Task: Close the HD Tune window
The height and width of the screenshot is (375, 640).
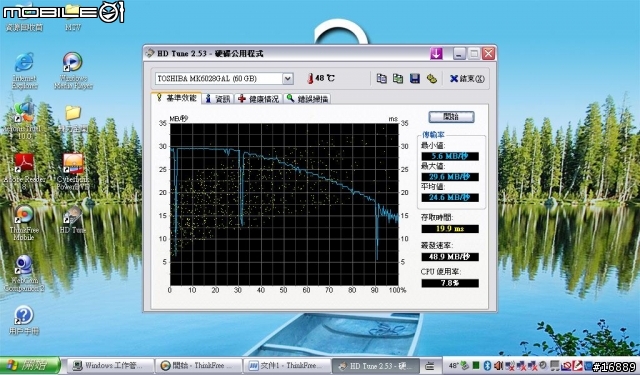Action: click(x=488, y=53)
